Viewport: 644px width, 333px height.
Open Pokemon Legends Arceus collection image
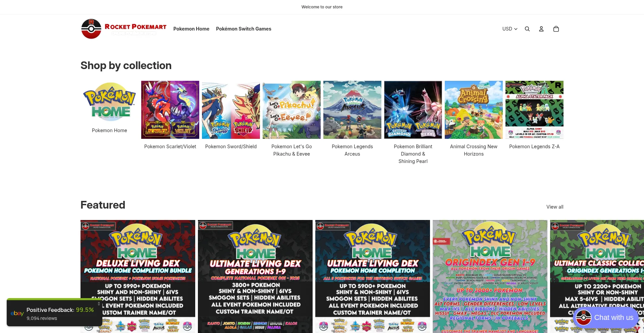[352, 110]
